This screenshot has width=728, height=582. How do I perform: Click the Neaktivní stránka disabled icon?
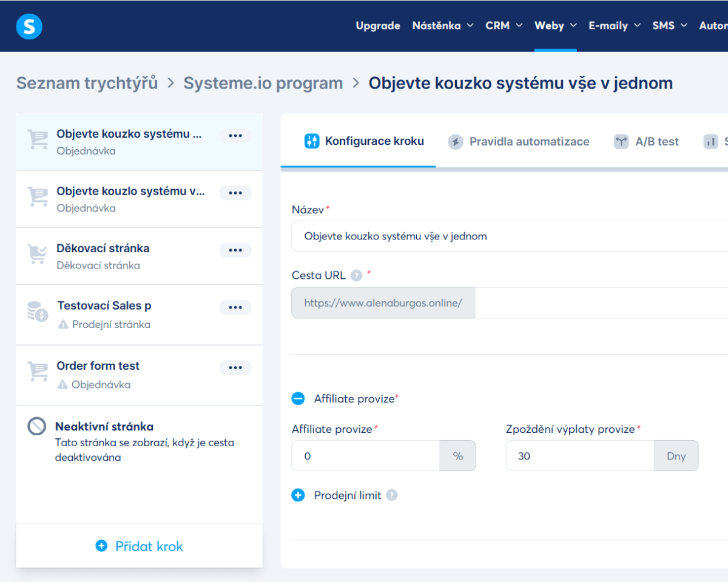click(37, 426)
